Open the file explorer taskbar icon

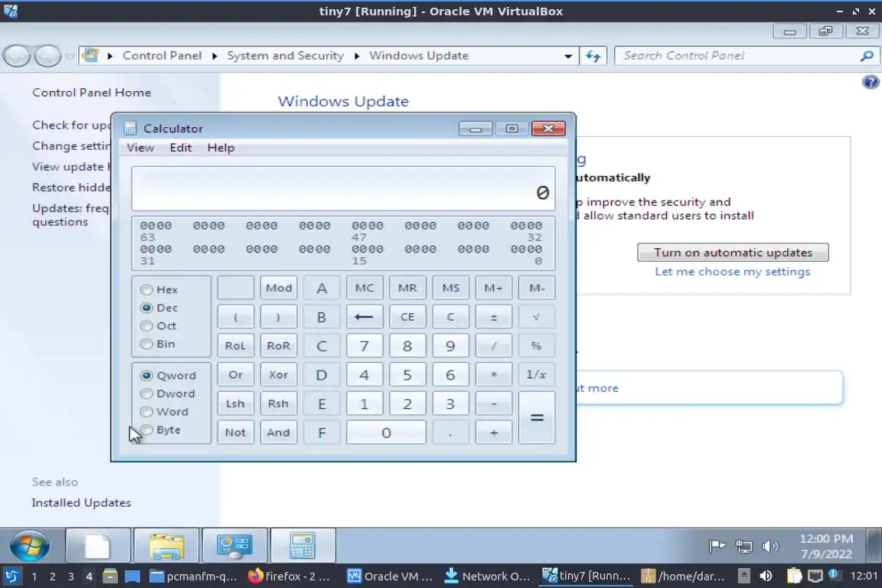pos(166,546)
